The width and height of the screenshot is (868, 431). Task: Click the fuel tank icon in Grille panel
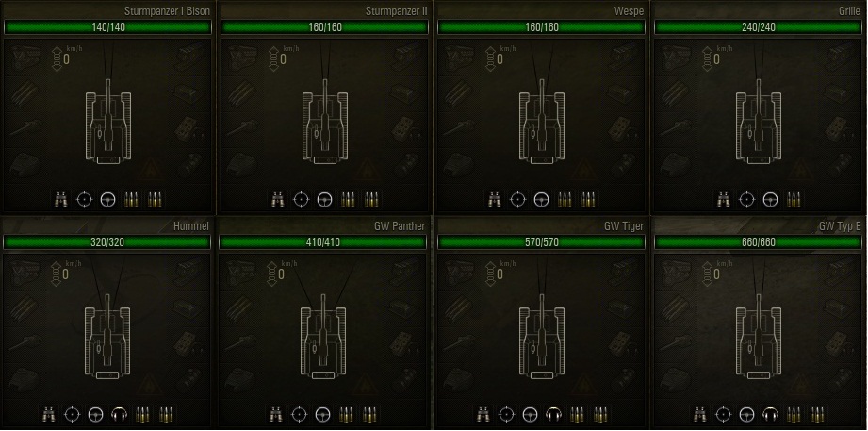(842, 92)
